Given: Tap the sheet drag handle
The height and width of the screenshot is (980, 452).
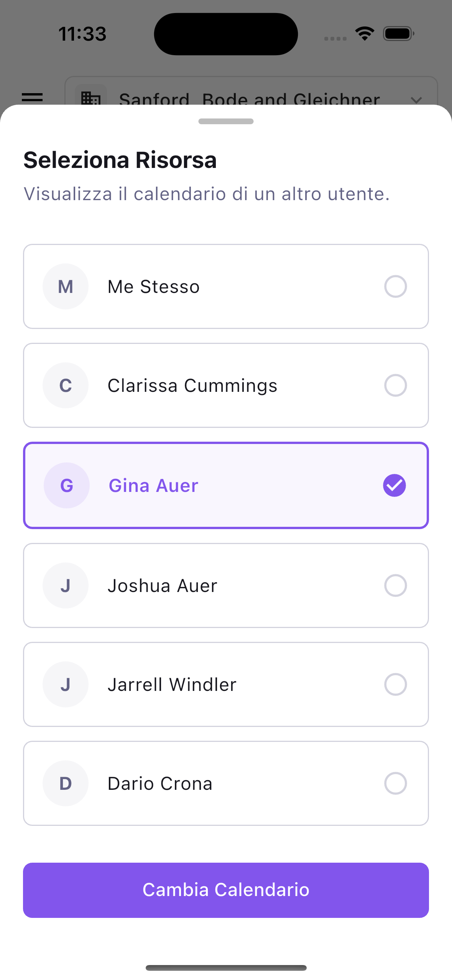Looking at the screenshot, I should click(226, 121).
